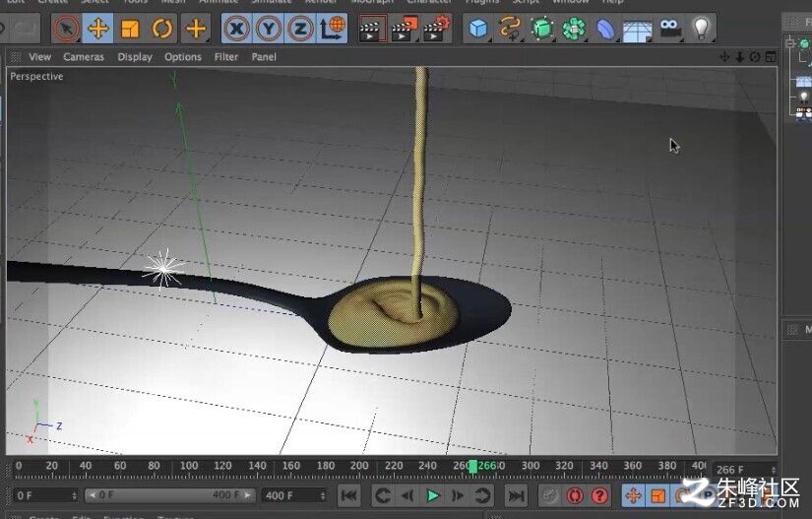Toggle the Y axis lock
The width and height of the screenshot is (812, 519).
coord(269,28)
